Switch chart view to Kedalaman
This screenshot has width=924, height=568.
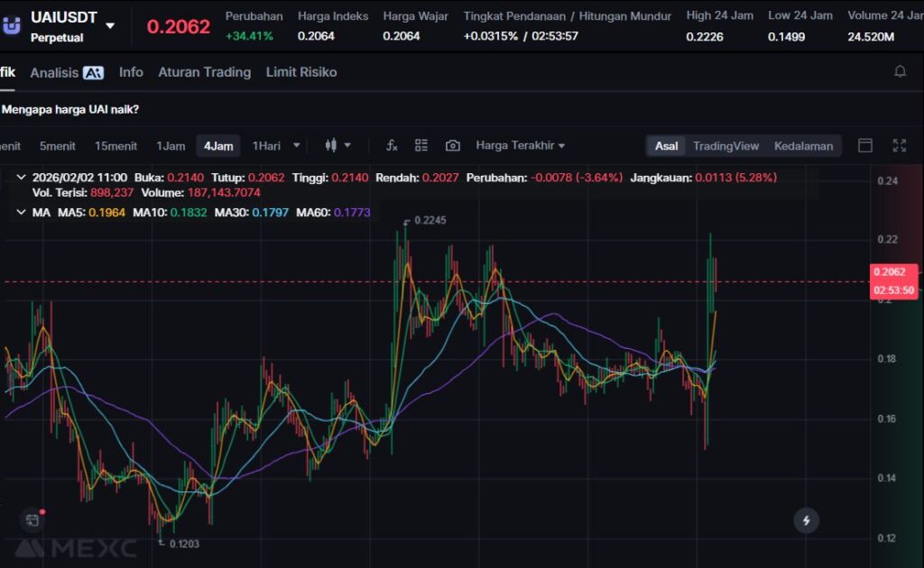pos(803,146)
